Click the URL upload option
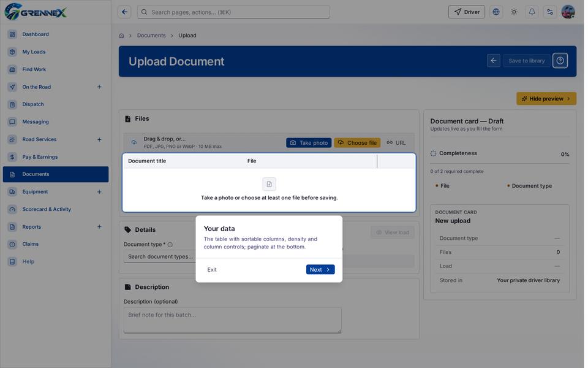 pos(396,143)
